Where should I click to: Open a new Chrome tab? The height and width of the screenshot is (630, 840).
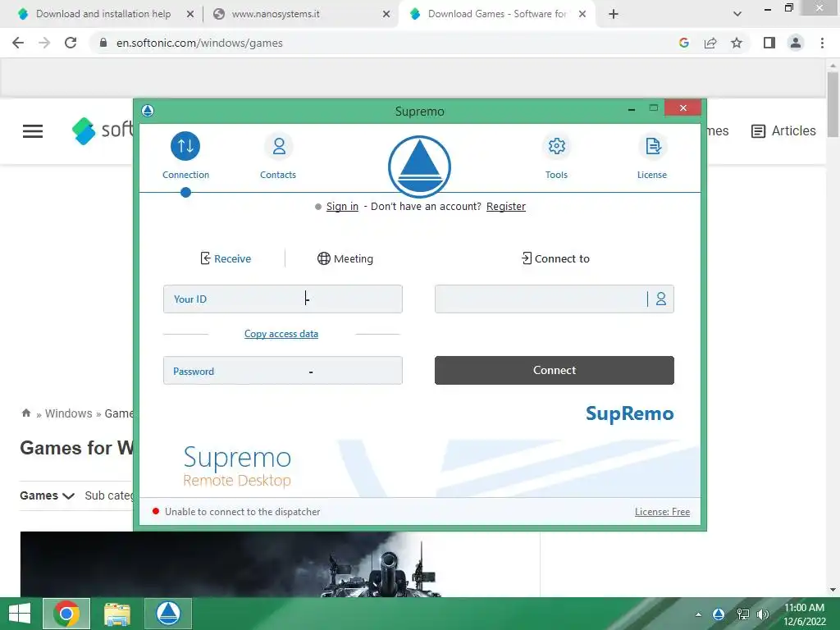click(614, 15)
